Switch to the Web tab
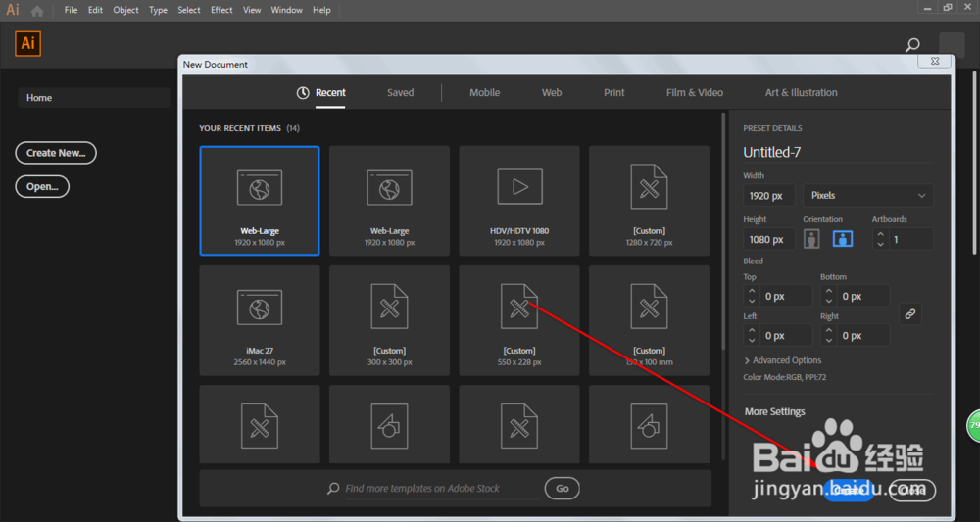The height and width of the screenshot is (522, 980). click(x=551, y=92)
